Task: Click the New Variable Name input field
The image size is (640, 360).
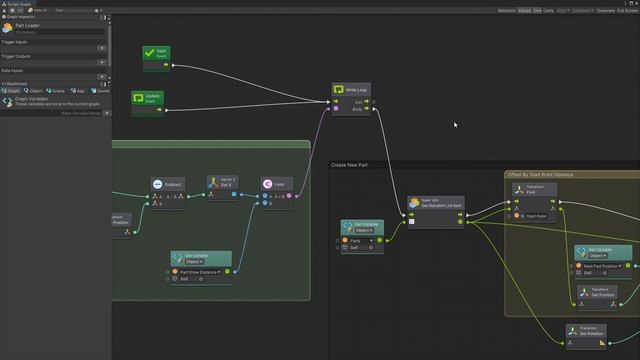Action: pyautogui.click(x=51, y=113)
